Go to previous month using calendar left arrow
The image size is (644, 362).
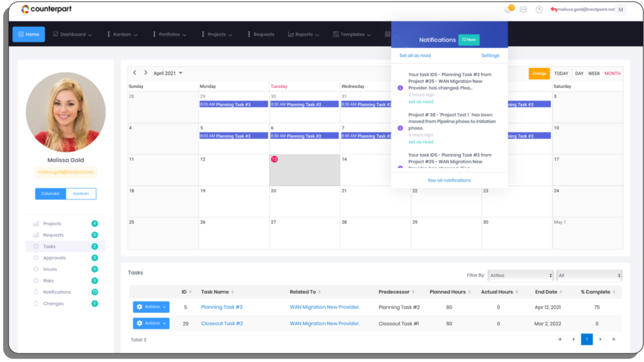tap(135, 73)
